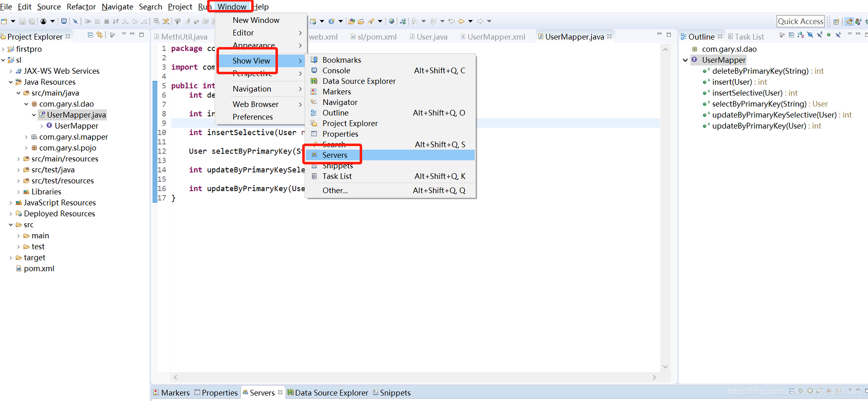This screenshot has width=868, height=401.
Task: Click the Quick Access field
Action: tap(801, 21)
